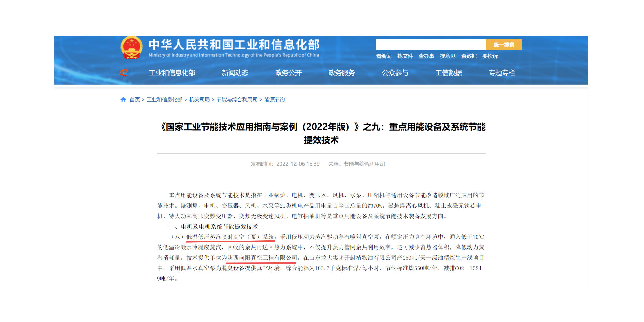Click the 机关司局 breadcrumb link
The width and height of the screenshot is (644, 322).
pyautogui.click(x=199, y=100)
